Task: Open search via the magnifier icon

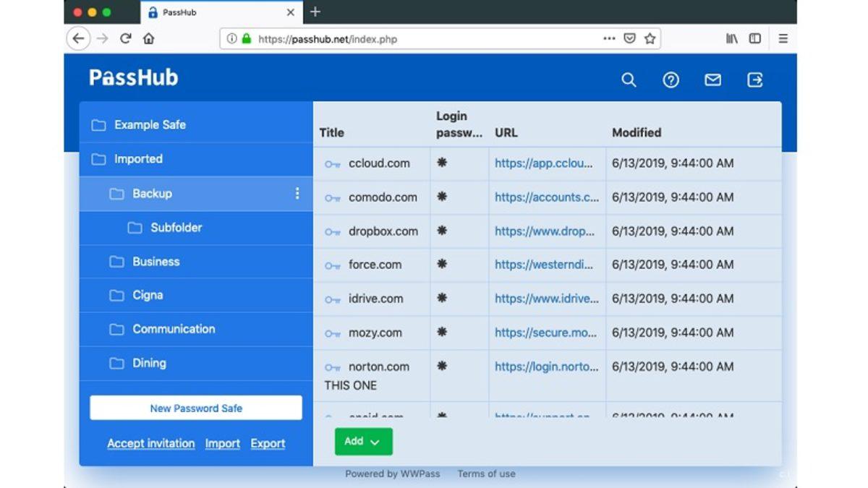Action: click(x=629, y=80)
